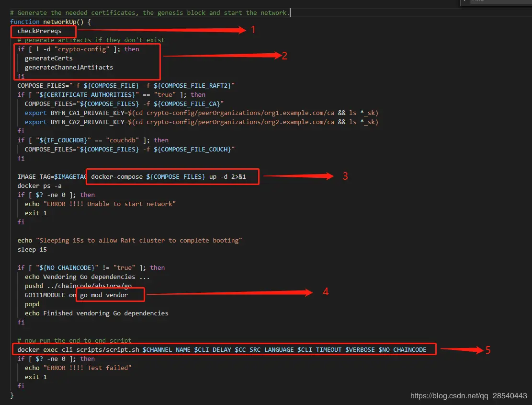
Task: Click BYFN_CA2_PRIVATE_KEY in the export line
Action: pos(87,122)
